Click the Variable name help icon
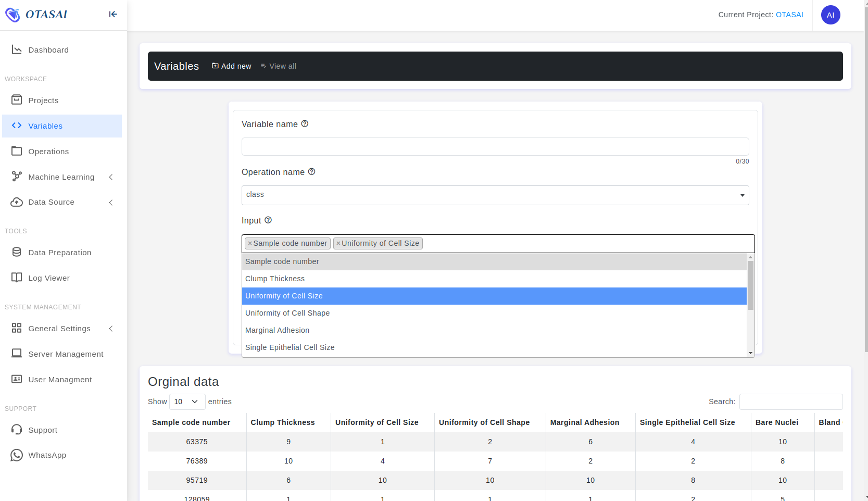The height and width of the screenshot is (501, 868). pyautogui.click(x=305, y=124)
